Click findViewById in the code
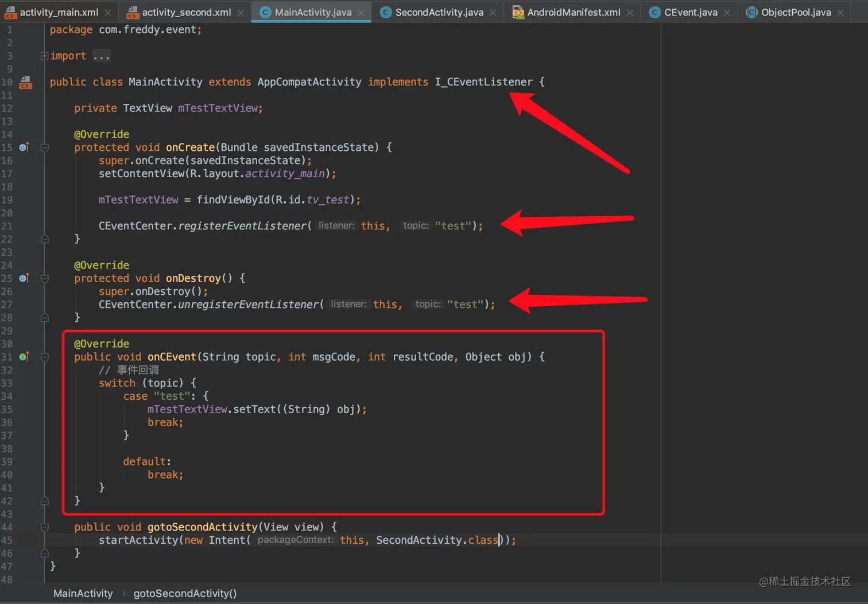Image resolution: width=868 pixels, height=604 pixels. pyautogui.click(x=233, y=200)
